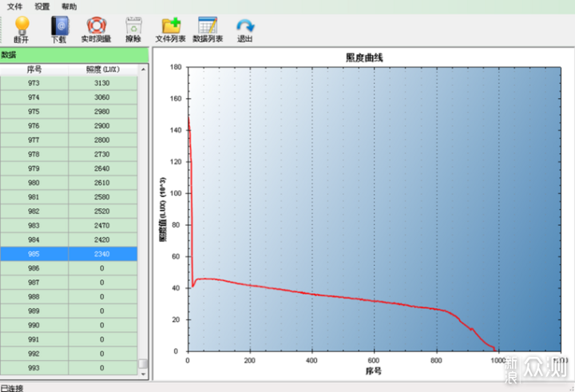Select row 983 with value 2470
Screen dimensions: 575x392
point(69,226)
